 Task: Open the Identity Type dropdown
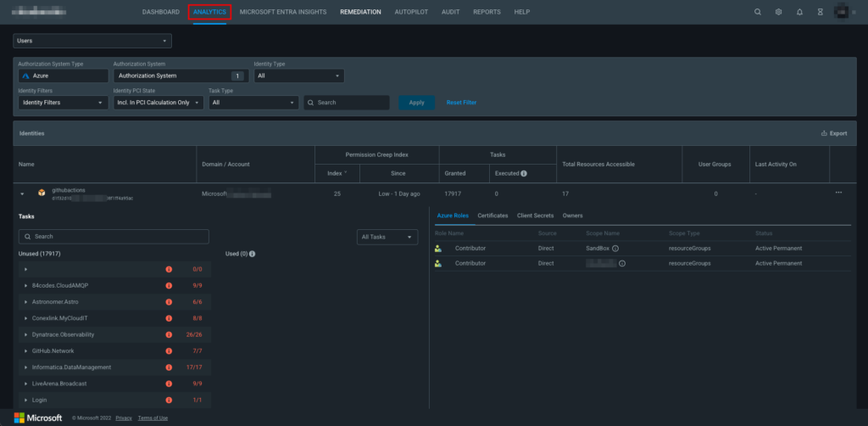point(299,76)
